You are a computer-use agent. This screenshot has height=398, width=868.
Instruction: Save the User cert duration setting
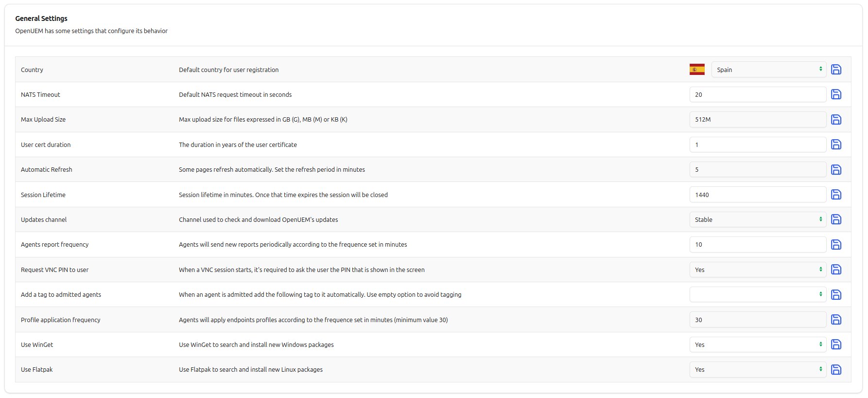pos(836,145)
